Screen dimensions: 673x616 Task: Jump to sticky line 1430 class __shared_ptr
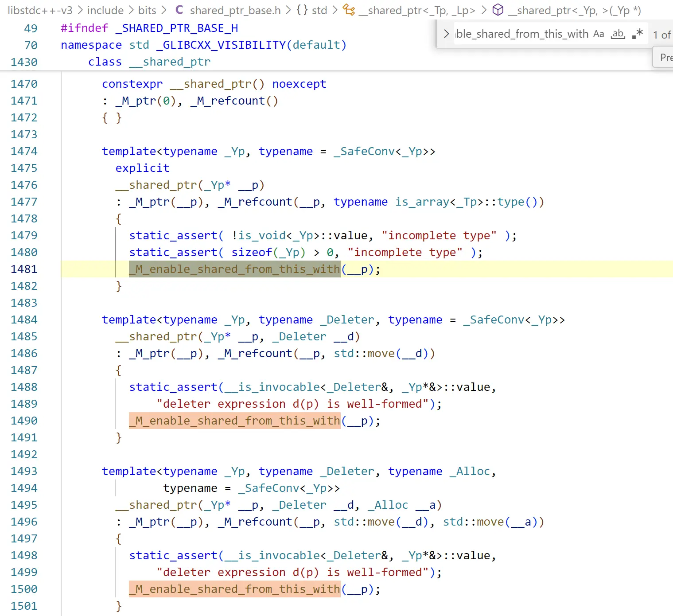click(149, 62)
